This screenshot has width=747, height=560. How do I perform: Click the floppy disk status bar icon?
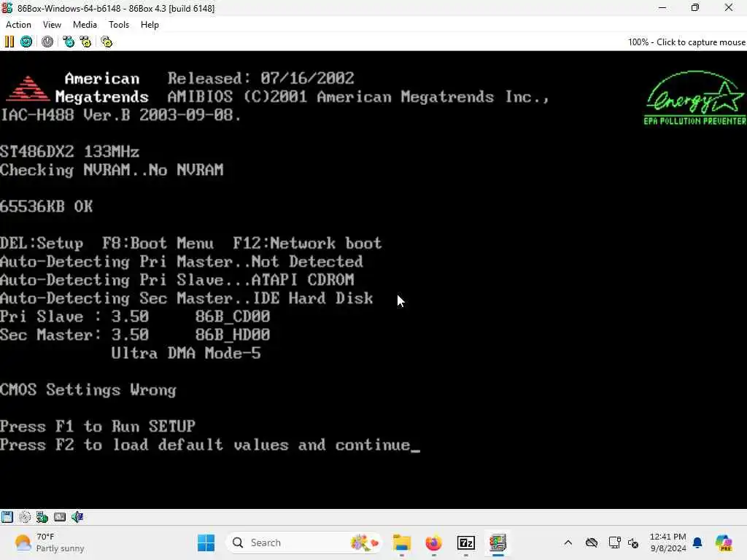click(7, 517)
